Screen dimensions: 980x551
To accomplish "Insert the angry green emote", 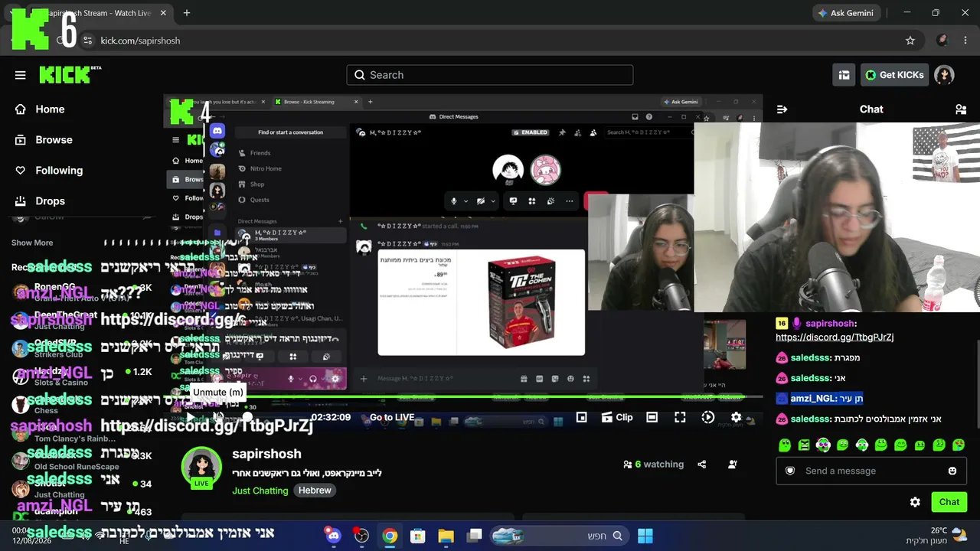I will [804, 445].
